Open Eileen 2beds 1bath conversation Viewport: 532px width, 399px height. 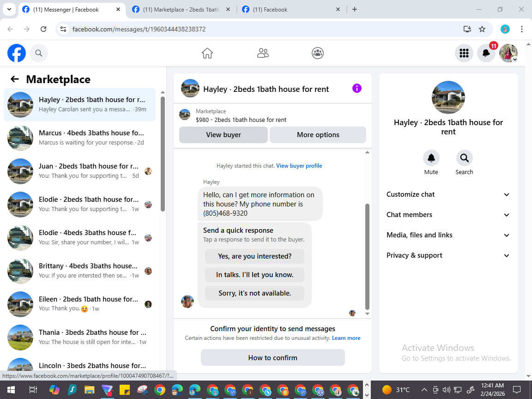(x=80, y=304)
